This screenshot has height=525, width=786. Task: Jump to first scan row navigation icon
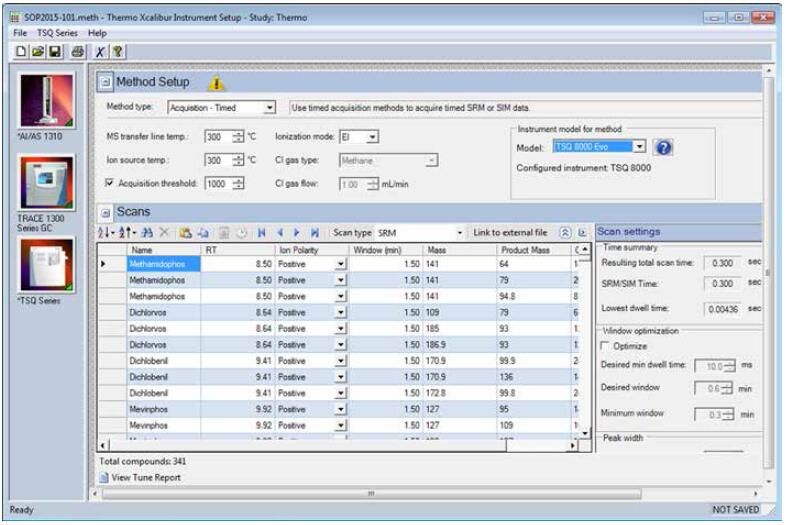tap(261, 231)
